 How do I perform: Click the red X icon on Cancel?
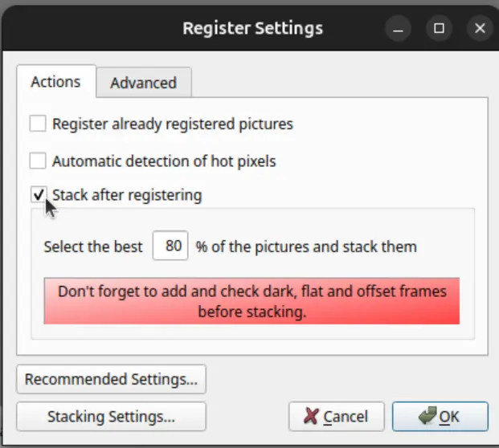coord(311,417)
